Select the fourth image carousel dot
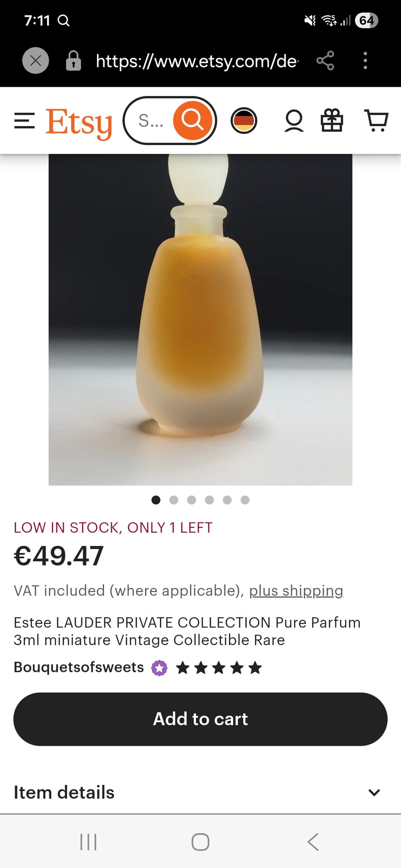This screenshot has height=868, width=401. [209, 500]
